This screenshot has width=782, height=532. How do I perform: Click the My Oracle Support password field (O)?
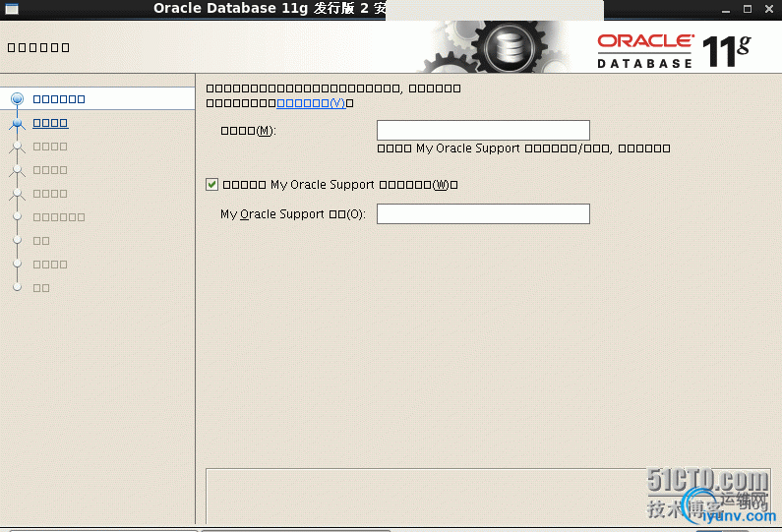483,213
